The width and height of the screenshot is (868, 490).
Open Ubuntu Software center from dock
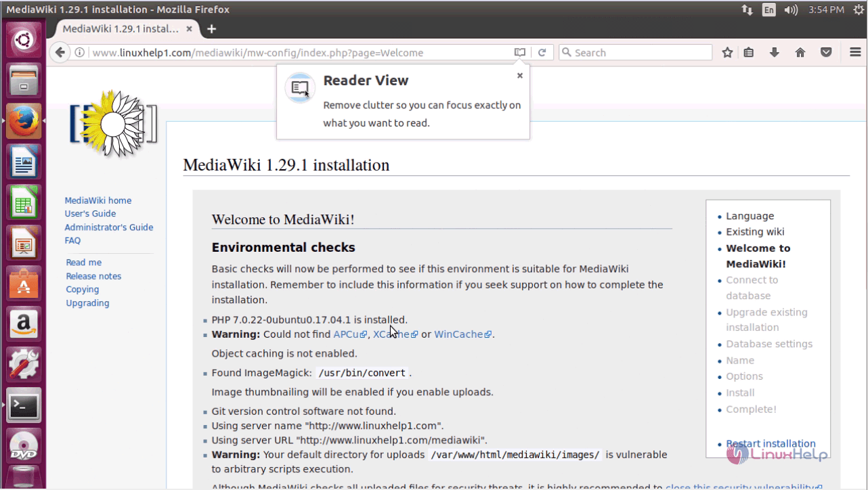(24, 283)
